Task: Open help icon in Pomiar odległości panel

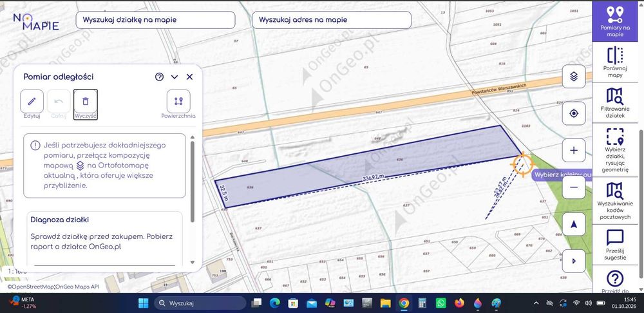Action: tap(159, 77)
